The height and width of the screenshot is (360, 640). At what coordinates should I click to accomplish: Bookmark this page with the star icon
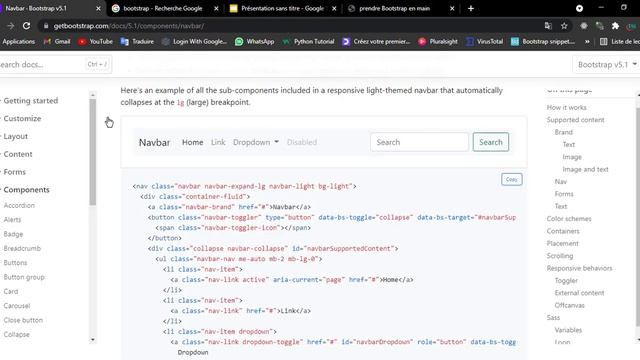[x=564, y=26]
